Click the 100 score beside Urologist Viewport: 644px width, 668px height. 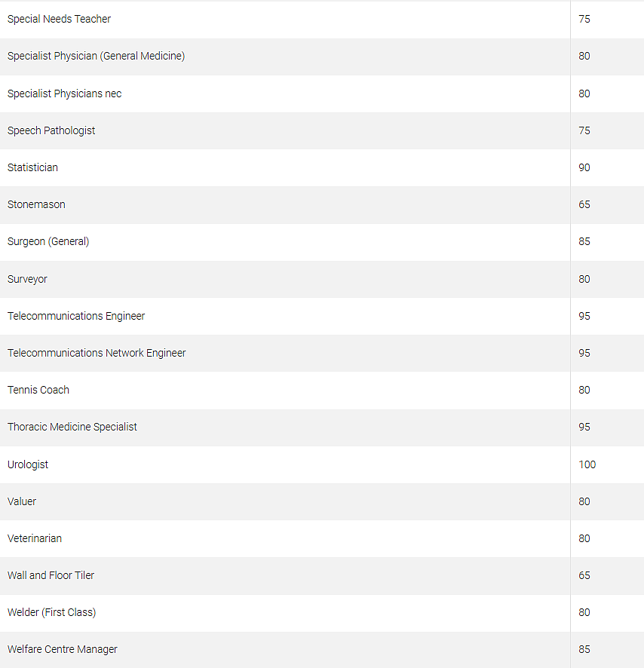587,464
